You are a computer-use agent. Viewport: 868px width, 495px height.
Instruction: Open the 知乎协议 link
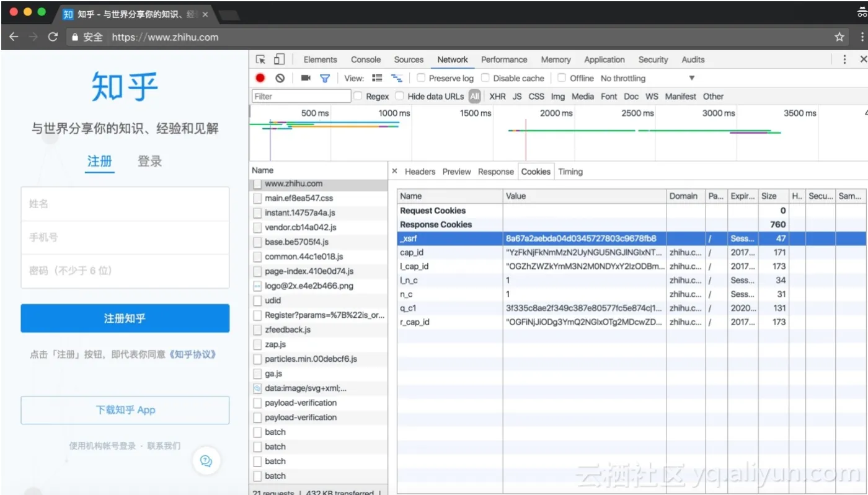click(x=192, y=354)
